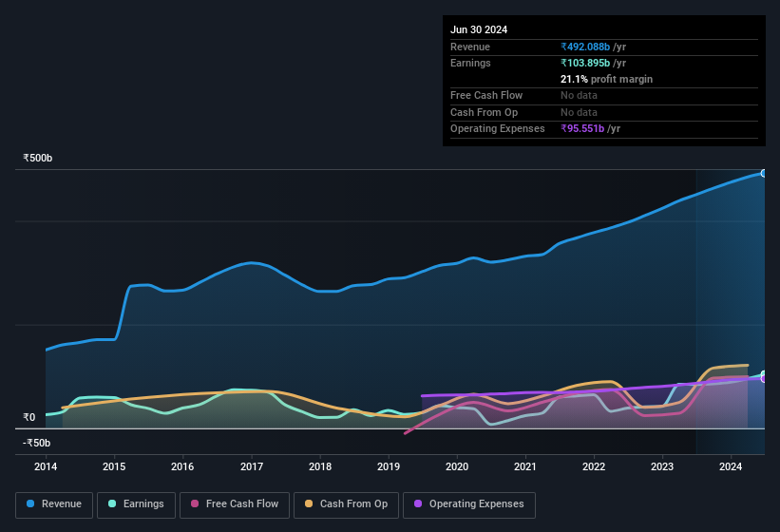780x532 pixels.
Task: Click the Revenue label in tooltip
Action: 470,47
